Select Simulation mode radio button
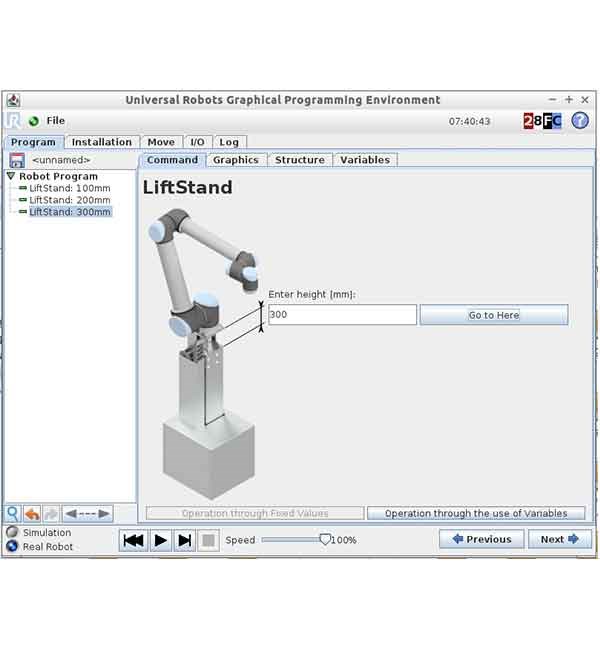The image size is (600, 650). click(x=12, y=532)
